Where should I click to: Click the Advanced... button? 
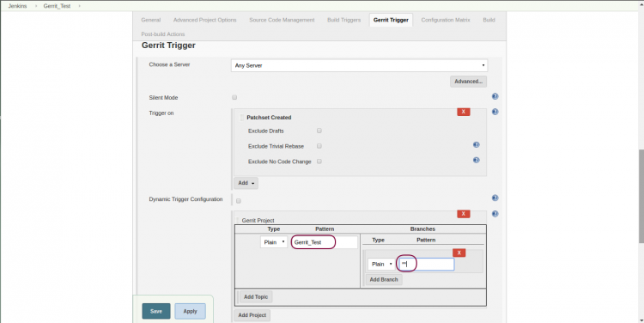pyautogui.click(x=469, y=82)
